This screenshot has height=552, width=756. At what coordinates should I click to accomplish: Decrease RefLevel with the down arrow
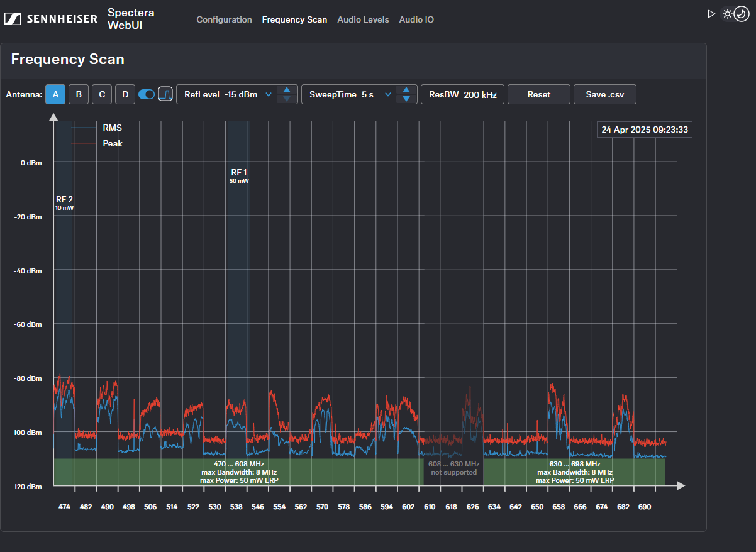(287, 99)
